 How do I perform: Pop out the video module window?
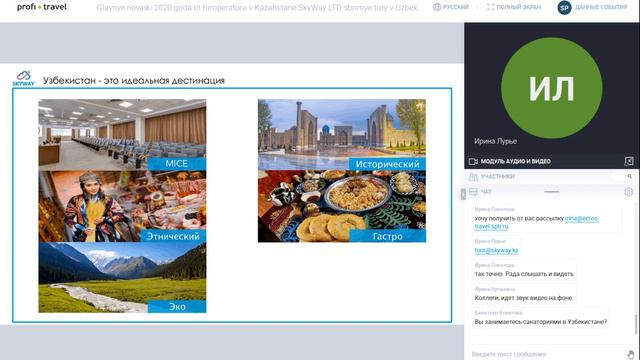(629, 161)
